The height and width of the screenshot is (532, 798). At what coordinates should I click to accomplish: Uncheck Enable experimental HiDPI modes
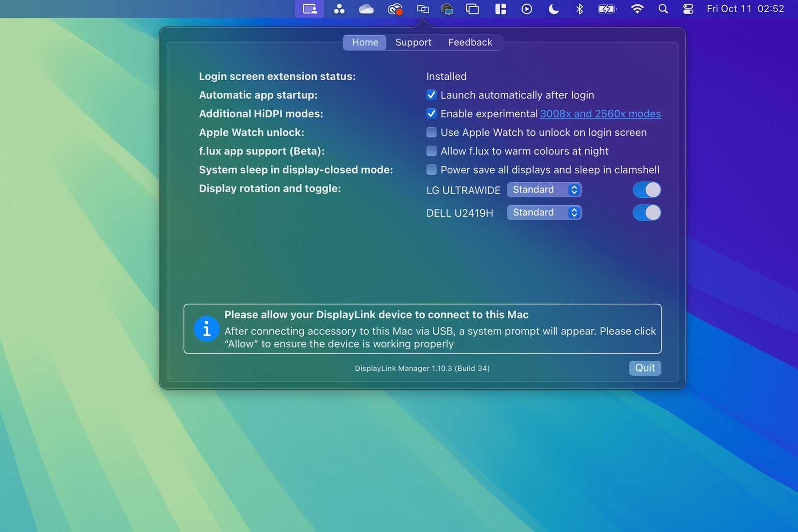[x=431, y=114]
